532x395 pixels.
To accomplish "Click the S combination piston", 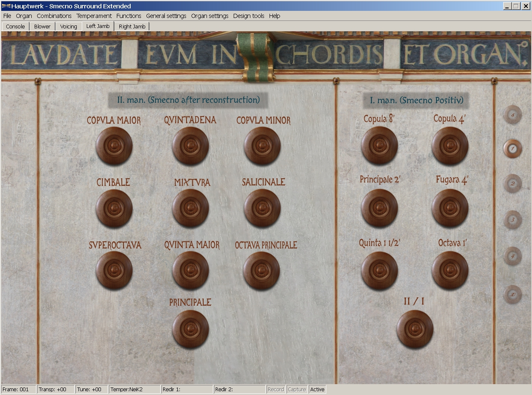I will pos(512,115).
